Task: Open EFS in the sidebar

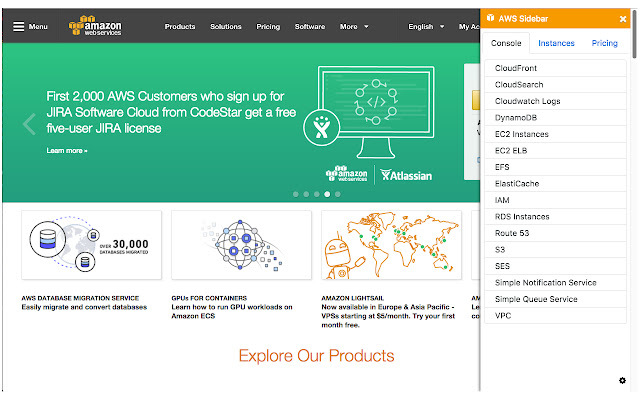Action: click(x=555, y=167)
